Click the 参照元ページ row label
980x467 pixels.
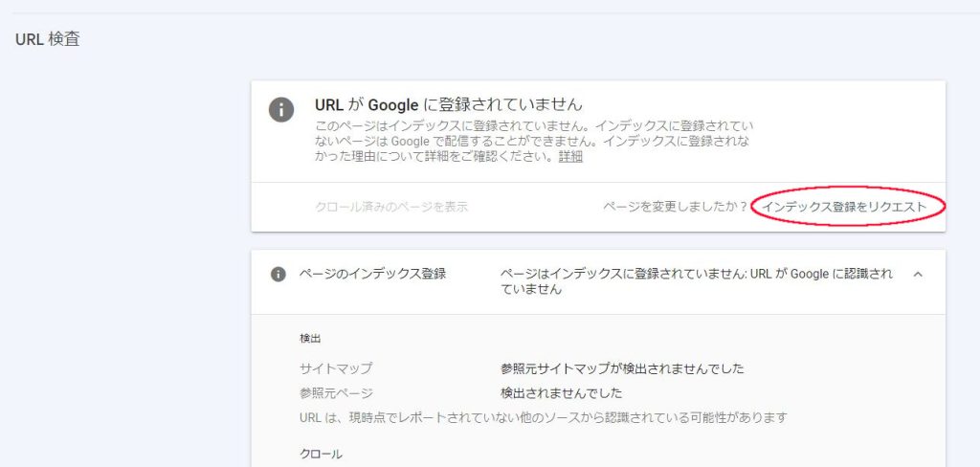(x=336, y=392)
